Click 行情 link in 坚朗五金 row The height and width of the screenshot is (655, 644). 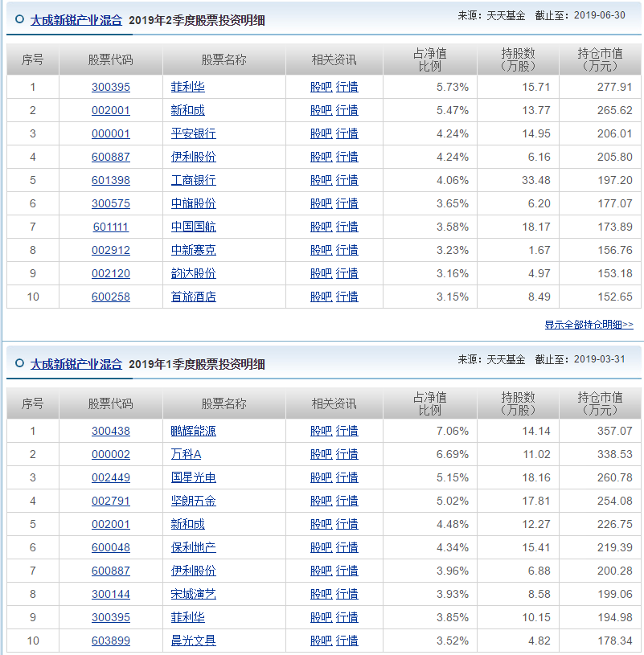[x=347, y=501]
